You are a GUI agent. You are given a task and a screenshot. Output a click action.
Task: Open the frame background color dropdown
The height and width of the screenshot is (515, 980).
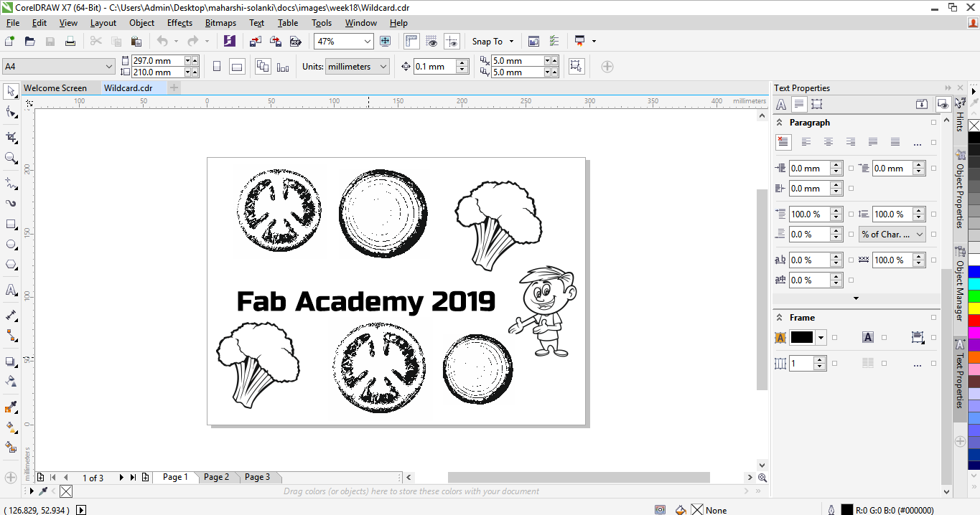821,337
